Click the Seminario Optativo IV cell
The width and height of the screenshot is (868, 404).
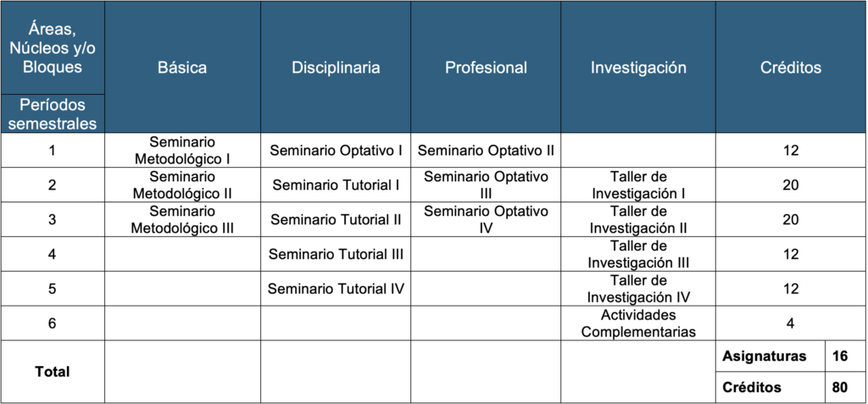(x=486, y=219)
